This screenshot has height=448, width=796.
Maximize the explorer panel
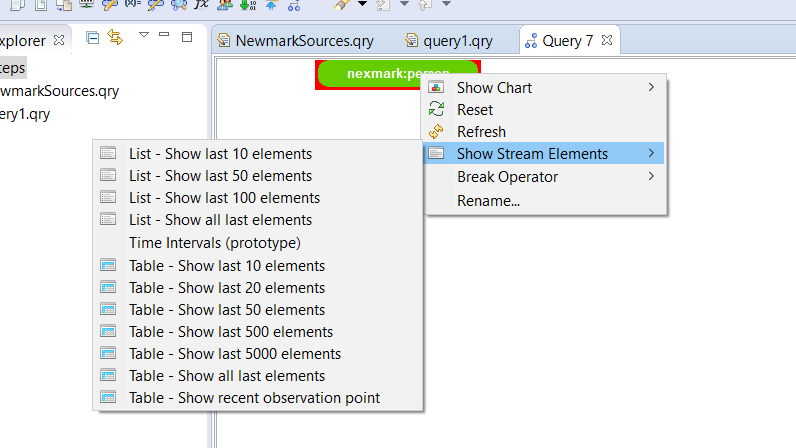(x=187, y=37)
